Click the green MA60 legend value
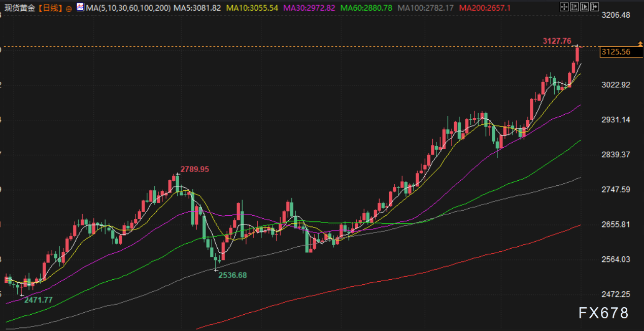 (x=366, y=8)
